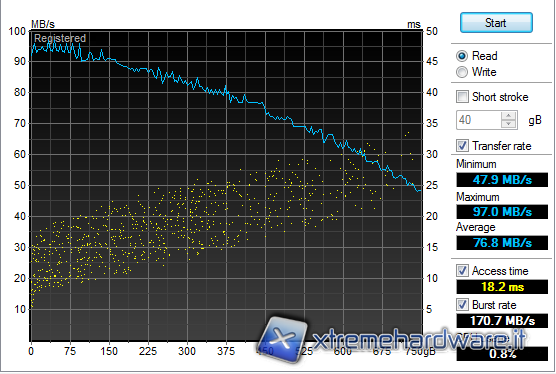Click the 0.8% CPU usage readout
This screenshot has height=374, width=556.
pos(502,353)
